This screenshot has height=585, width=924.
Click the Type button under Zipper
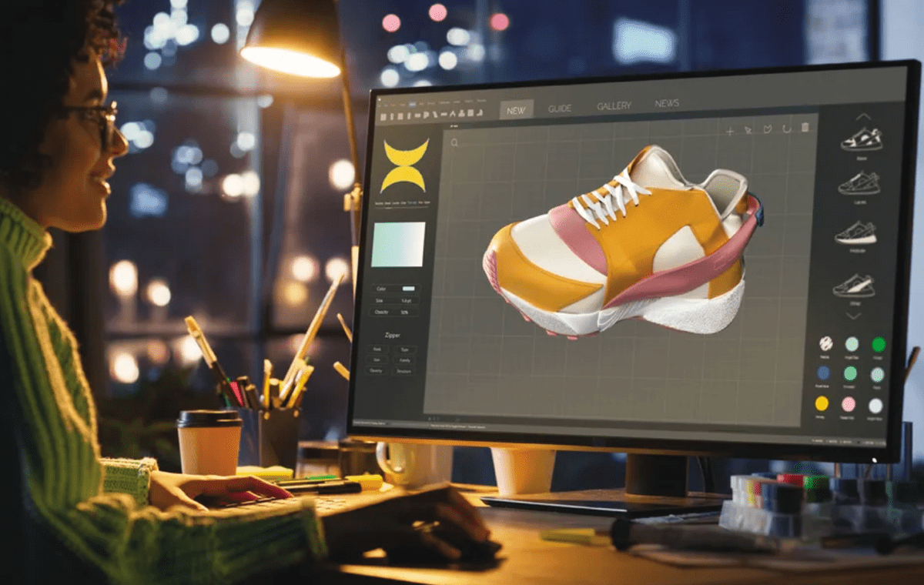click(x=404, y=349)
